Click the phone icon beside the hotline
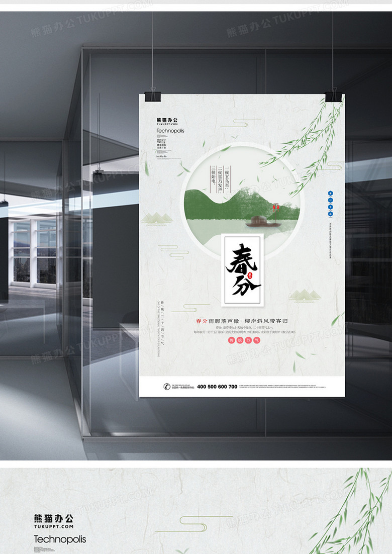Image resolution: width=392 pixels, height=554 pixels. click(167, 386)
